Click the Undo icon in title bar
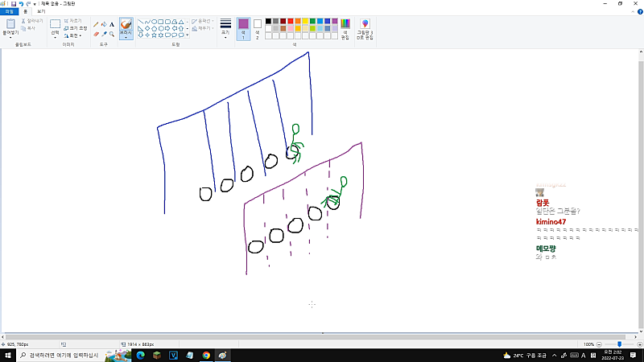Image resolution: width=644 pixels, height=362 pixels. [x=21, y=4]
